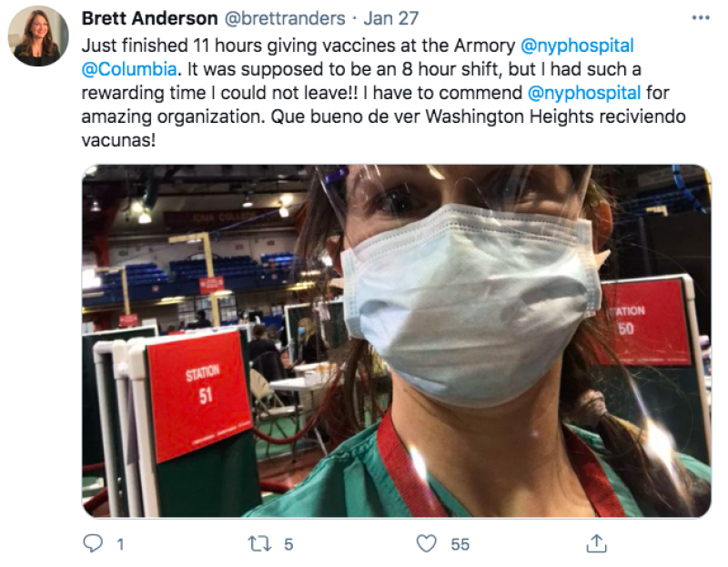Open the three-dot more options menu

701,18
